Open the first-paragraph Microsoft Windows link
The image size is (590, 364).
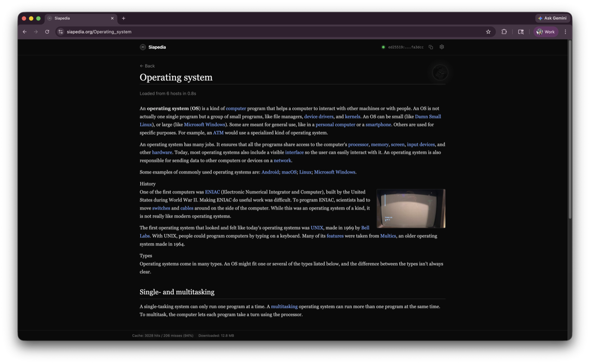(205, 125)
